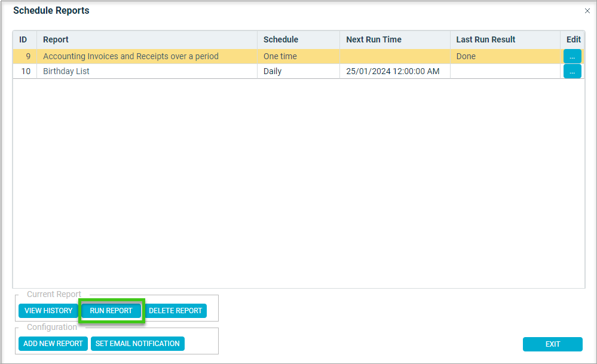
Task: Select the Birthday List report row
Action: tap(299, 71)
